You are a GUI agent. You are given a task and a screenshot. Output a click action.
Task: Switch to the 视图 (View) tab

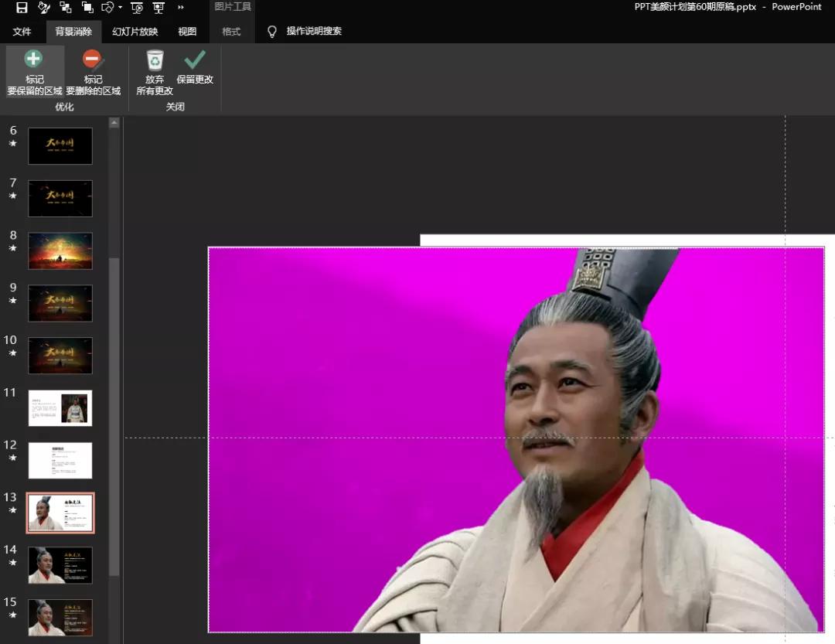[187, 32]
